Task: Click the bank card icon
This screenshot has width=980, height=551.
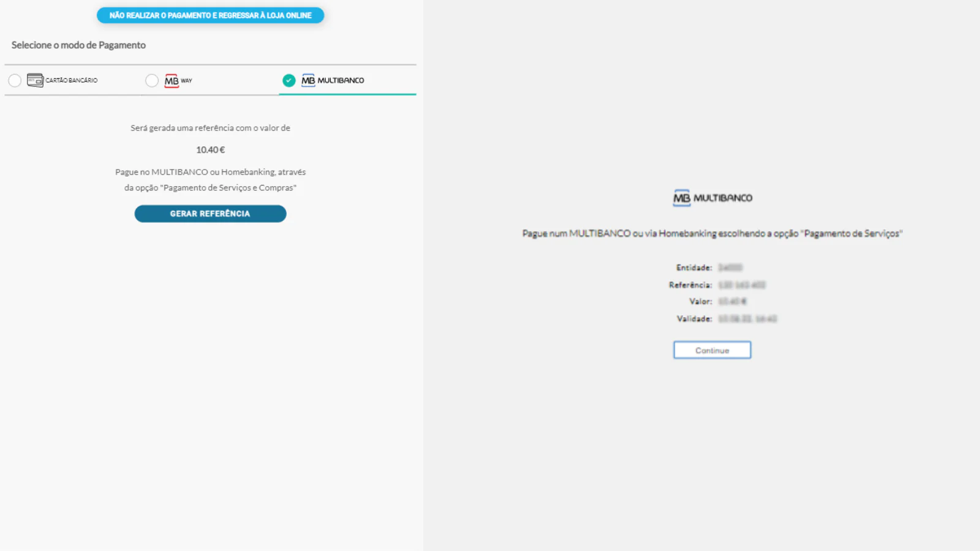Action: pos(35,80)
